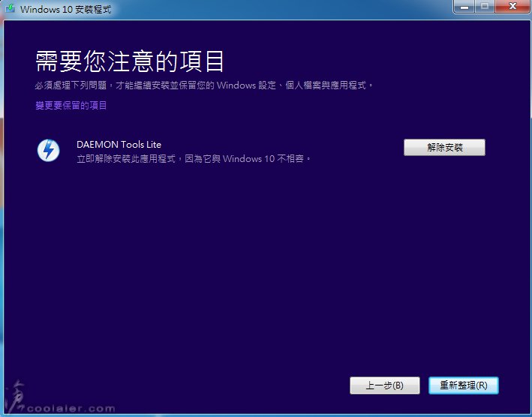The height and width of the screenshot is (417, 532).
Task: Open the 變更要保留的項目 link
Action: [71, 106]
